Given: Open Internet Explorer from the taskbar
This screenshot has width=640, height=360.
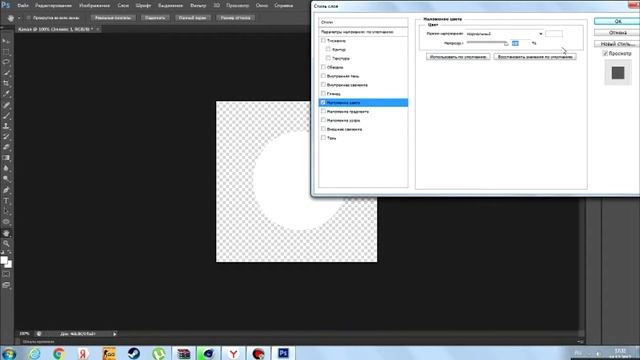Looking at the screenshot, I should pyautogui.click(x=34, y=353).
